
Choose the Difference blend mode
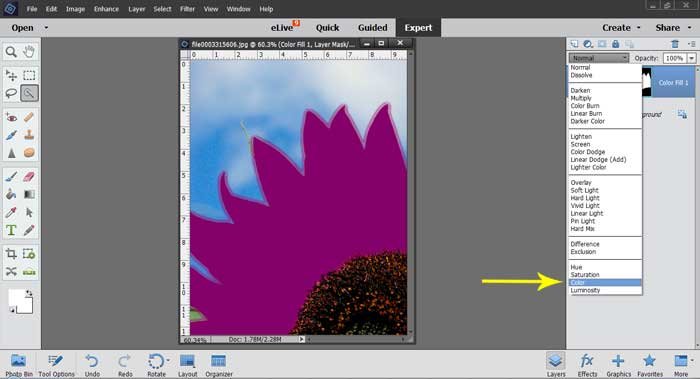(x=585, y=244)
